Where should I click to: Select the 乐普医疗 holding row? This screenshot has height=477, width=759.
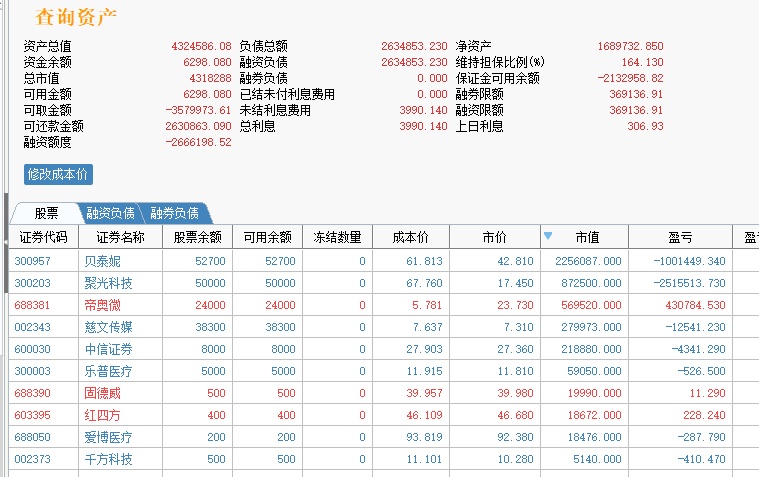coord(108,371)
